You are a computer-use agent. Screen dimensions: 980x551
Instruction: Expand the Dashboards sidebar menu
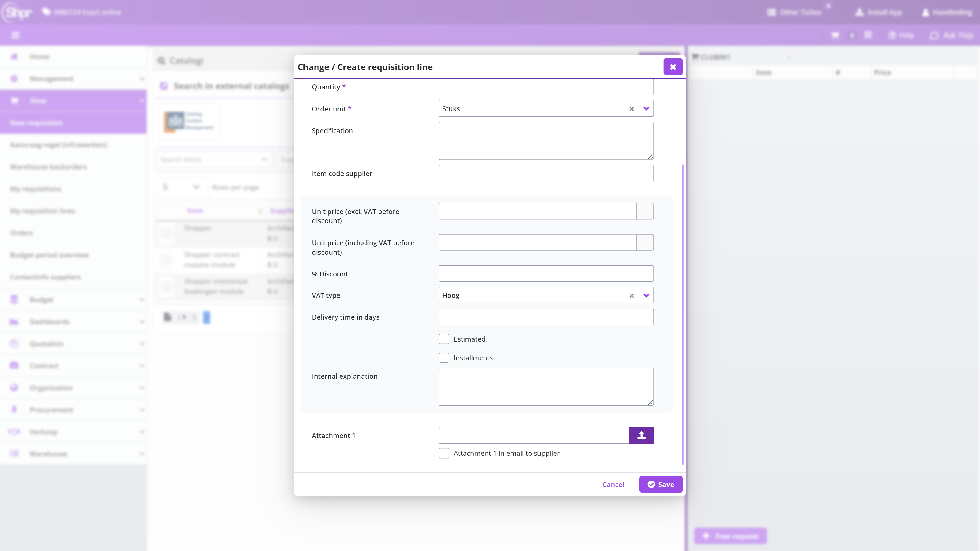tap(73, 322)
